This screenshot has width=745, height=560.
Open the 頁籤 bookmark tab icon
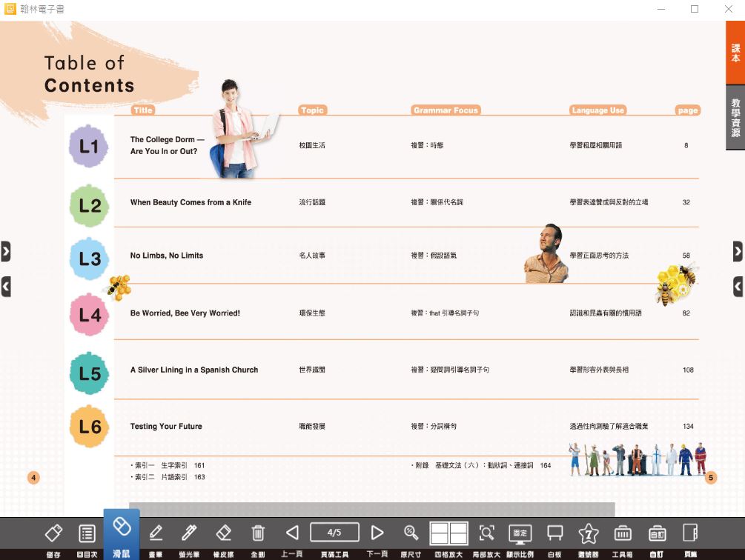690,533
